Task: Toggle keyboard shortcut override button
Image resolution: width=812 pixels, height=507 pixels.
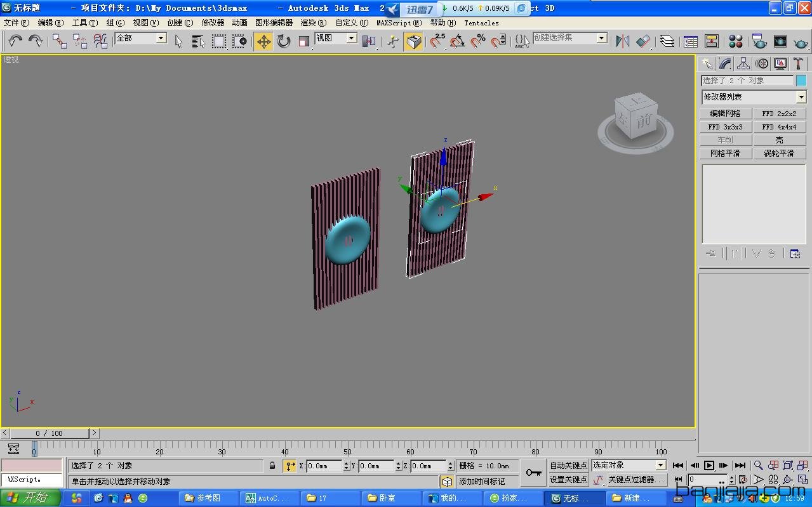Action: [x=413, y=41]
